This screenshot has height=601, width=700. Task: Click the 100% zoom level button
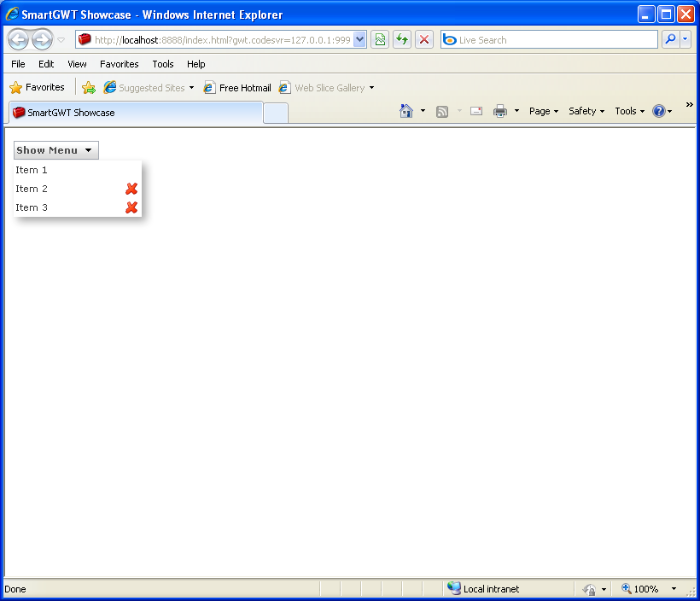(x=640, y=589)
